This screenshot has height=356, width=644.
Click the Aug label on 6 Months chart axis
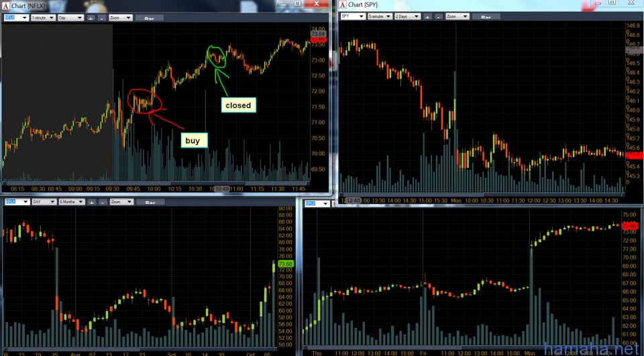coord(75,354)
